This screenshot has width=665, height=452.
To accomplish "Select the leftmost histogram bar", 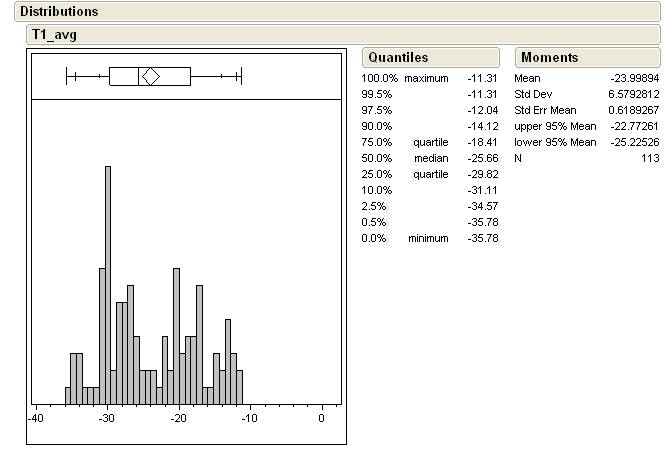I will coord(68,394).
